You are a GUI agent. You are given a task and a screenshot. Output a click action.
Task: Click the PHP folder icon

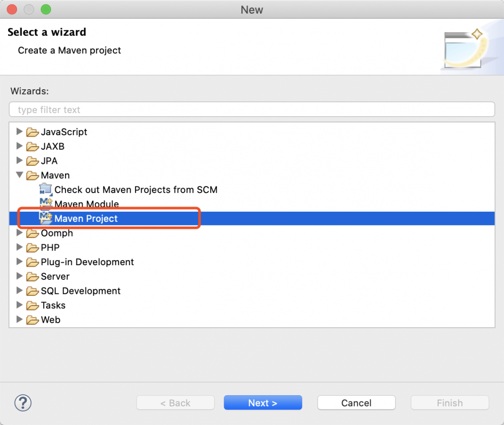pyautogui.click(x=33, y=248)
